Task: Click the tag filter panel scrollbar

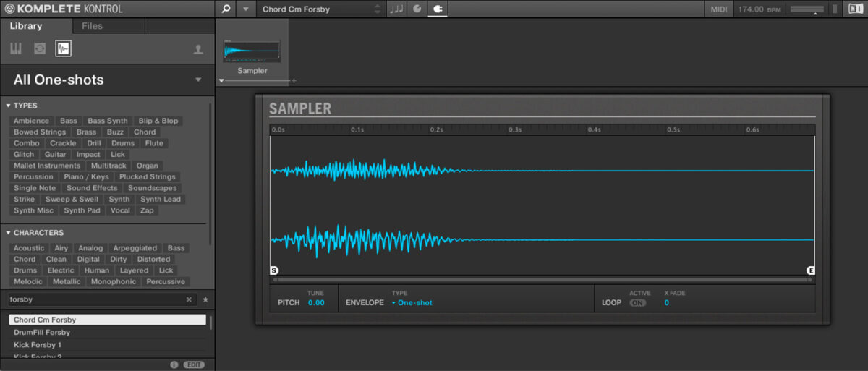Action: coord(211,174)
